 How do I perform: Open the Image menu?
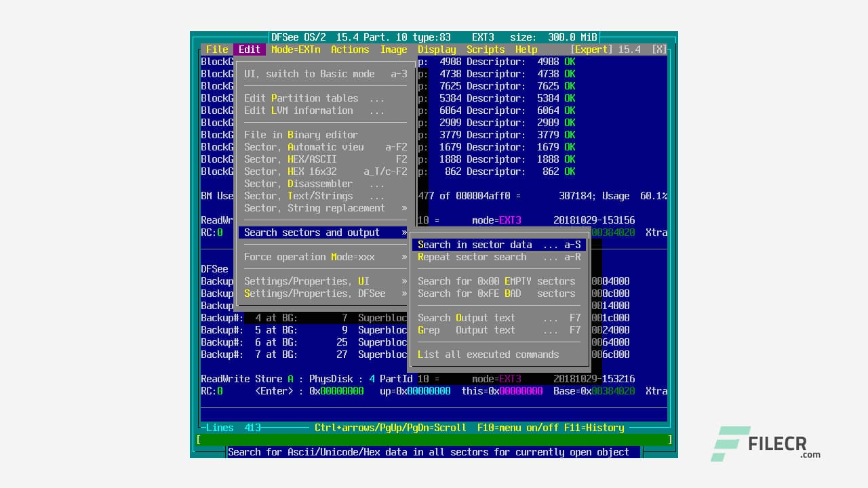(393, 49)
